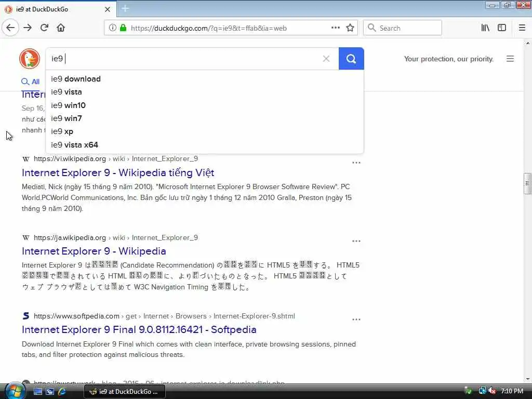This screenshot has width=532, height=399.
Task: Open a new browser tab with plus
Action: click(x=125, y=9)
